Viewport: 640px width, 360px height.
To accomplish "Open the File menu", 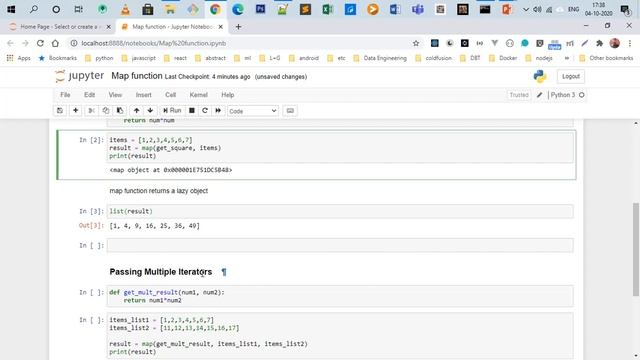I will point(65,95).
